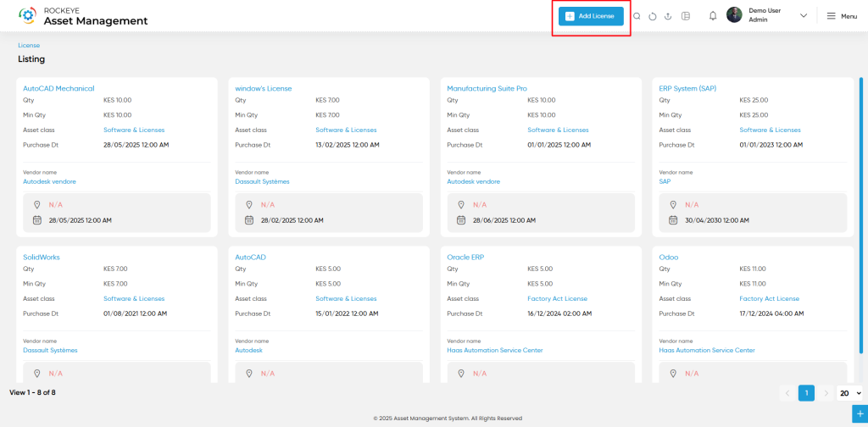Click the Listing heading

pos(31,58)
